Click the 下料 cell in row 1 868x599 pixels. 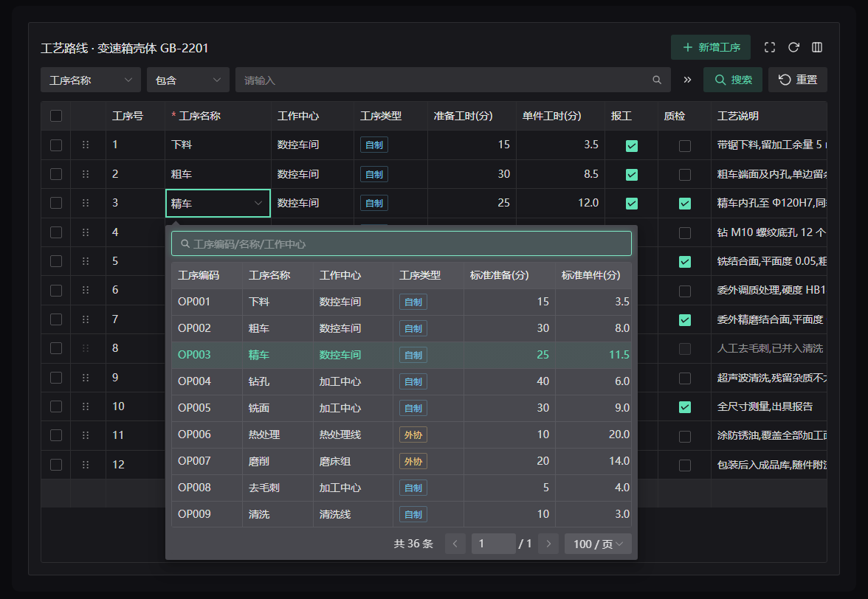tap(218, 145)
